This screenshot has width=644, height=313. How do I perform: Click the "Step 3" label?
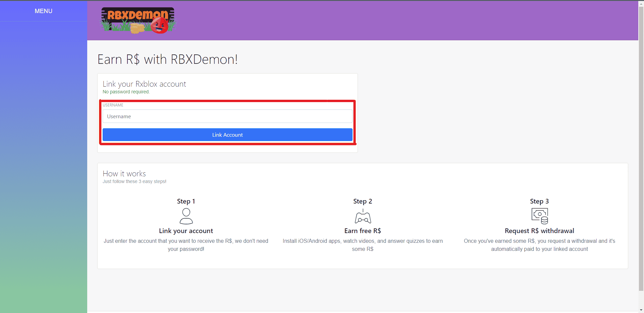pyautogui.click(x=539, y=201)
